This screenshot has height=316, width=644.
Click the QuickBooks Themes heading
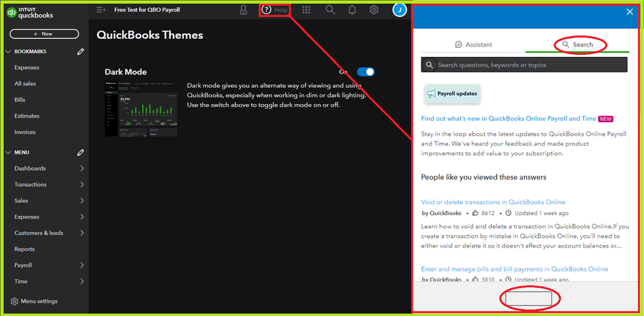(x=150, y=36)
